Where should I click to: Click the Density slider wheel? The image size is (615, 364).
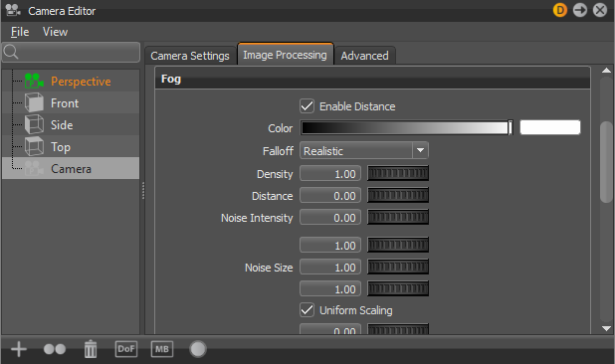[x=398, y=173]
